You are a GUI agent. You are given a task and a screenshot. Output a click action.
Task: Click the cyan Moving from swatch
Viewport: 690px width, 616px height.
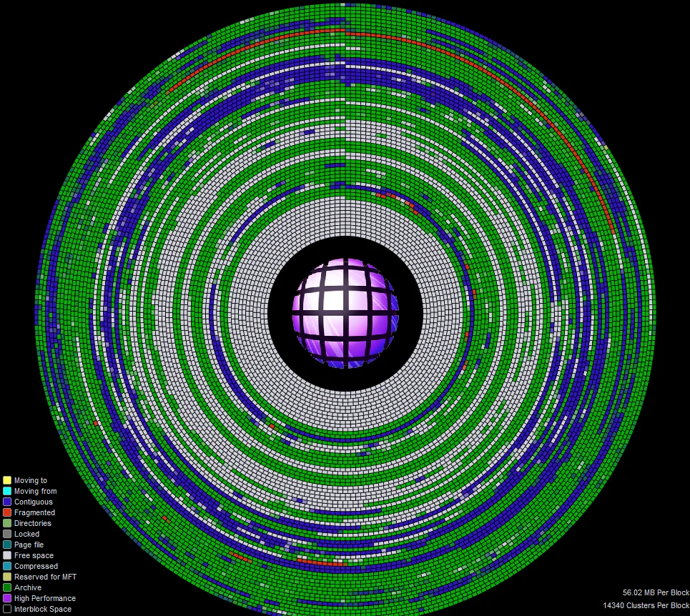click(7, 491)
